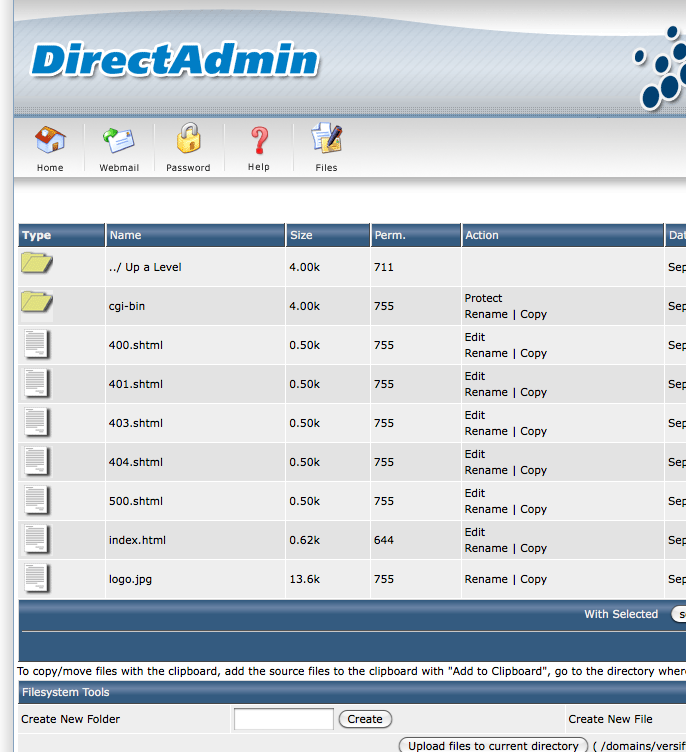Click file icon for 400.shtml
Viewport: 686px width, 752px height.
37,344
